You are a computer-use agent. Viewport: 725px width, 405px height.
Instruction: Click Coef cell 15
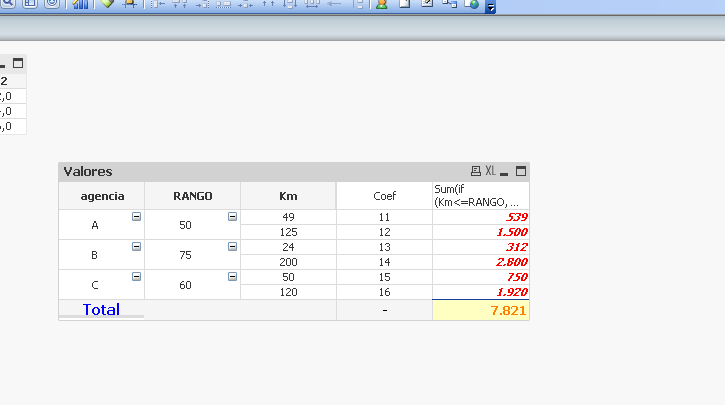[384, 277]
